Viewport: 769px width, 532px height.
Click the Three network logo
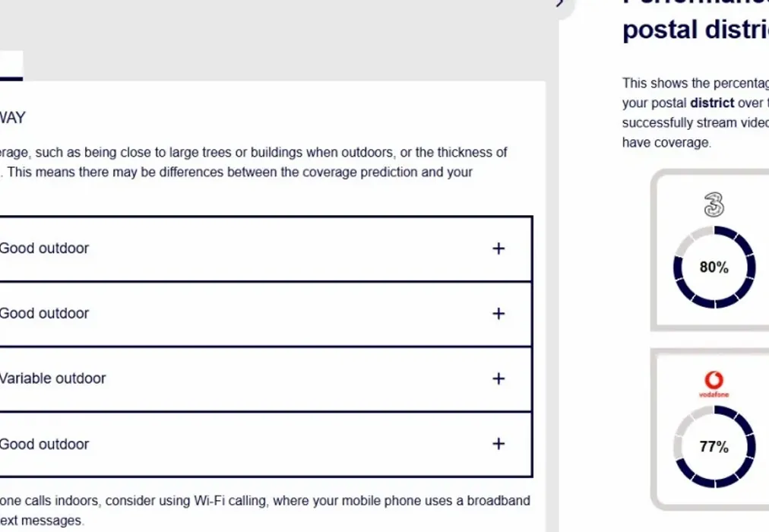tap(714, 204)
